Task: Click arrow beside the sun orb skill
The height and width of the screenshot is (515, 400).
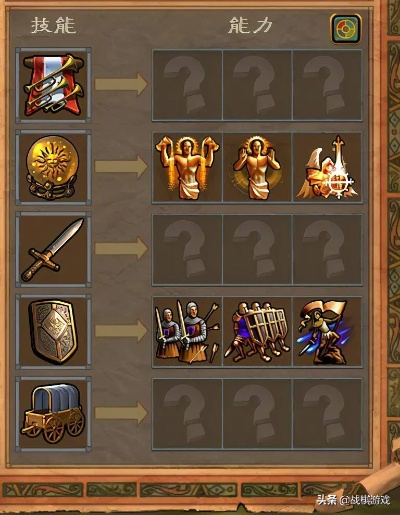Action: (x=121, y=166)
